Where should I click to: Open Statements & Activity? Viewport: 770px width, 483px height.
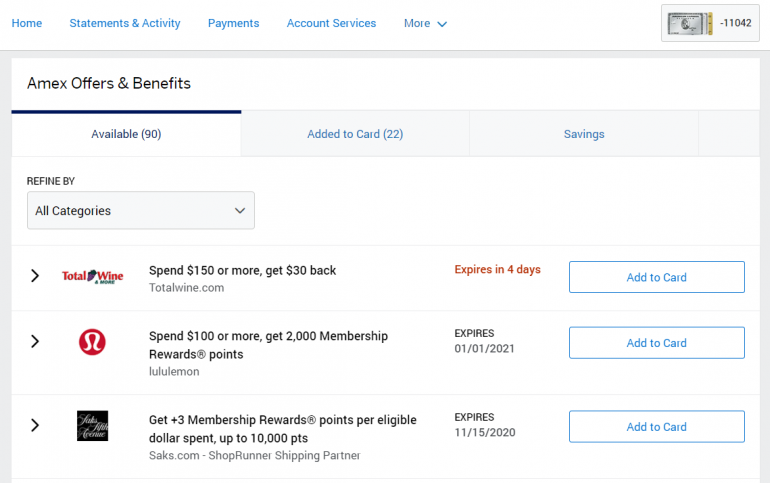coord(125,23)
